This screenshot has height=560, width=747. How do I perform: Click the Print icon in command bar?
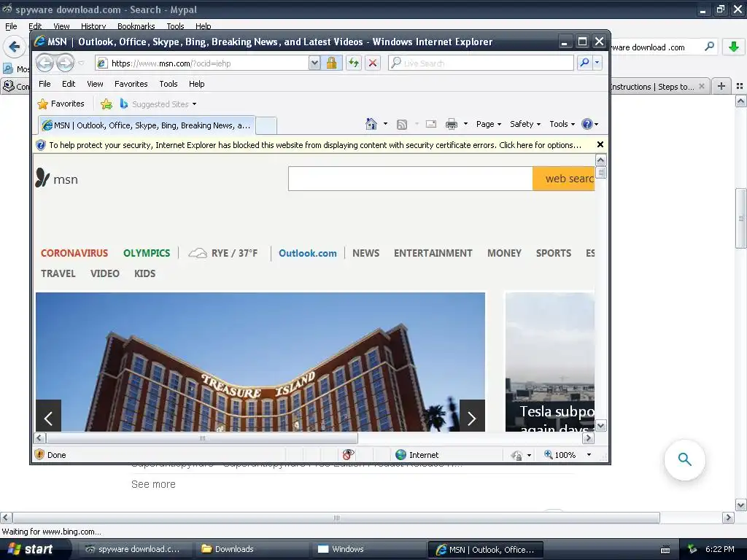pyautogui.click(x=451, y=124)
